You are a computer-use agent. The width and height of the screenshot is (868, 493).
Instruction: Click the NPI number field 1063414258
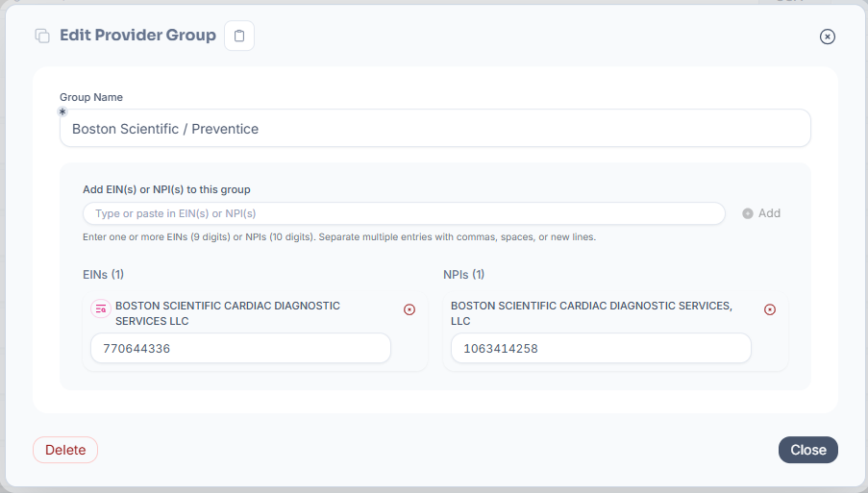(601, 348)
